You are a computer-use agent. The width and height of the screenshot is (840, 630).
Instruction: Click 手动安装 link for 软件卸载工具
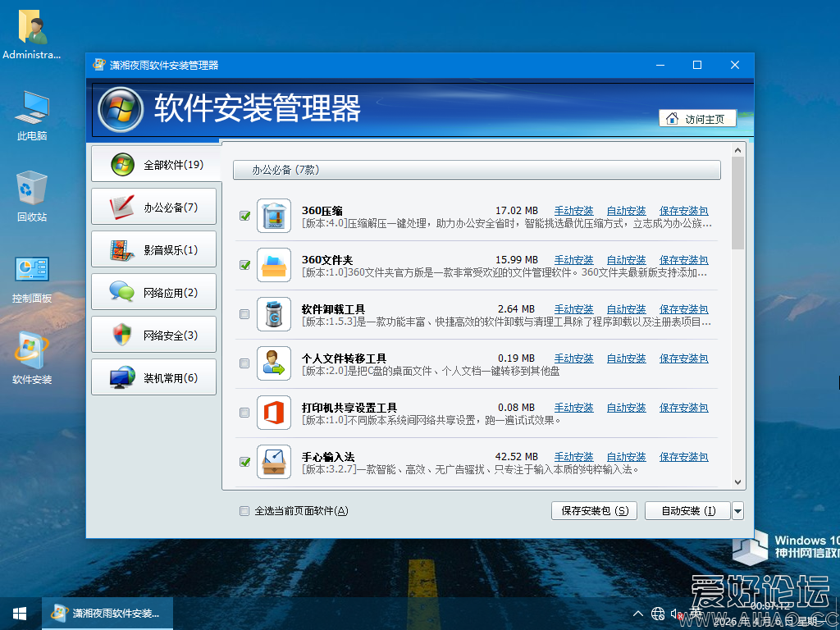click(x=573, y=309)
